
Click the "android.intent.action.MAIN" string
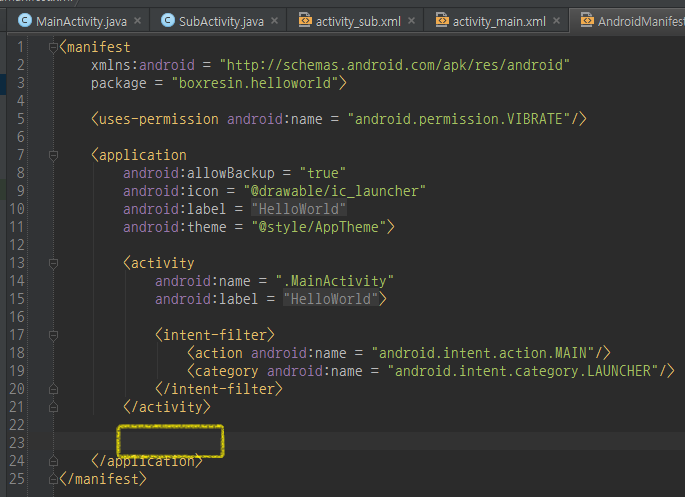pos(483,353)
